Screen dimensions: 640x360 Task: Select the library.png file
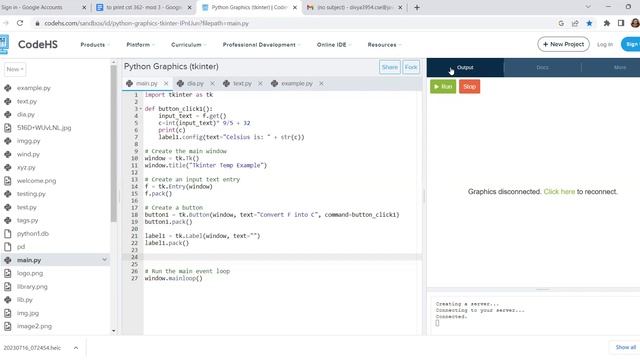(x=32, y=287)
